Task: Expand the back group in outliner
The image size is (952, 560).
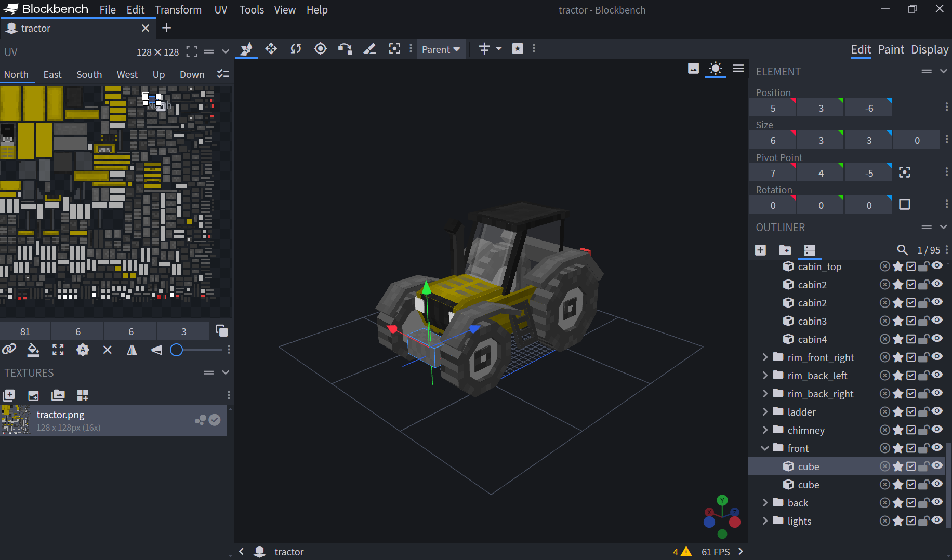Action: pos(765,503)
